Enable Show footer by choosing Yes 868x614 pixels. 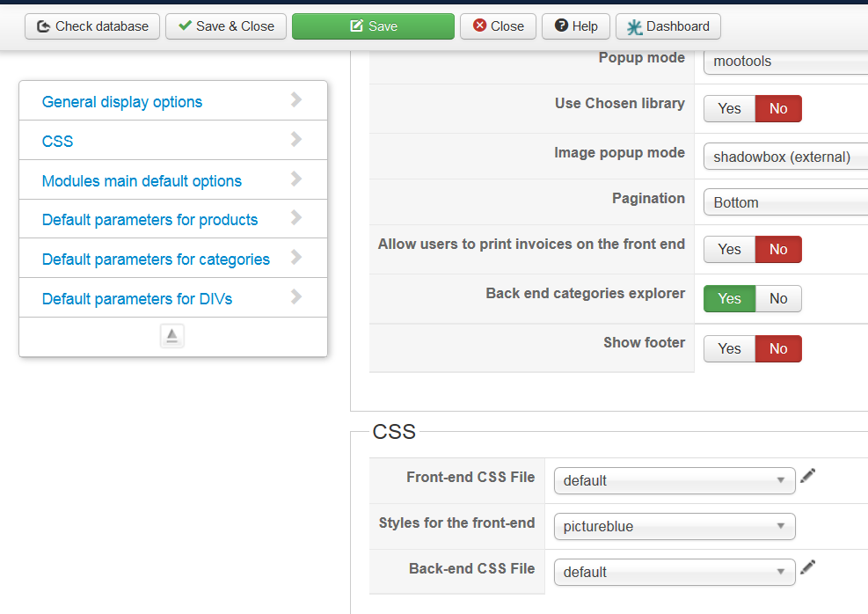coord(729,349)
